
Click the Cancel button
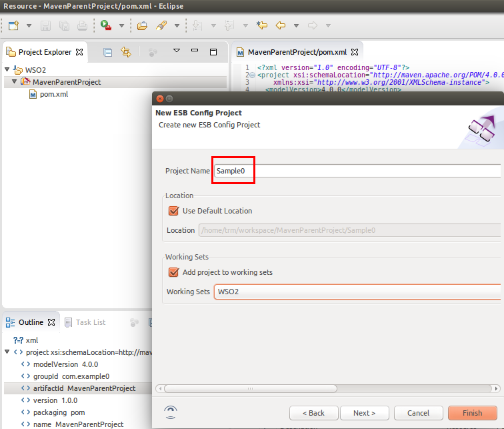(418, 413)
